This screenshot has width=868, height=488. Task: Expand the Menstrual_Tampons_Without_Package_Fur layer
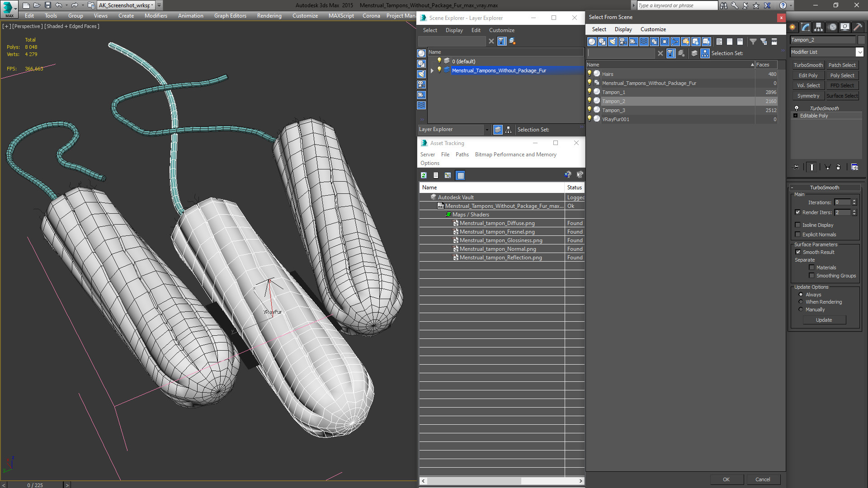point(432,70)
